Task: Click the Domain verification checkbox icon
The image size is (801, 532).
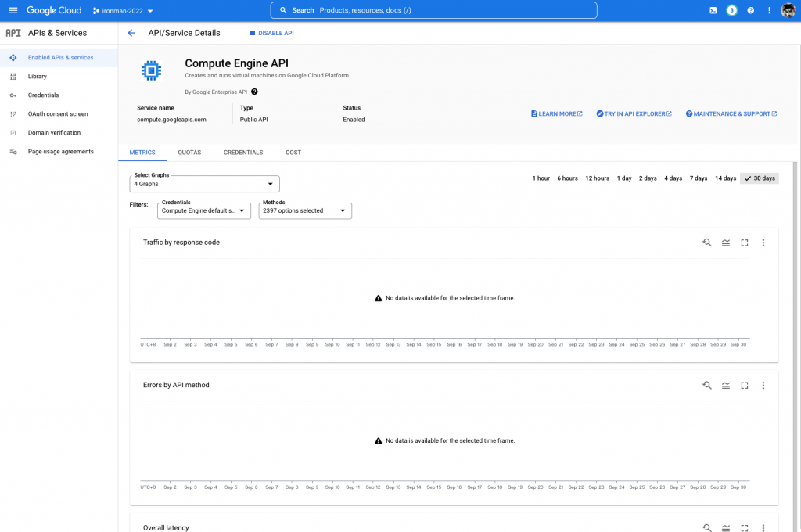Action: point(13,133)
